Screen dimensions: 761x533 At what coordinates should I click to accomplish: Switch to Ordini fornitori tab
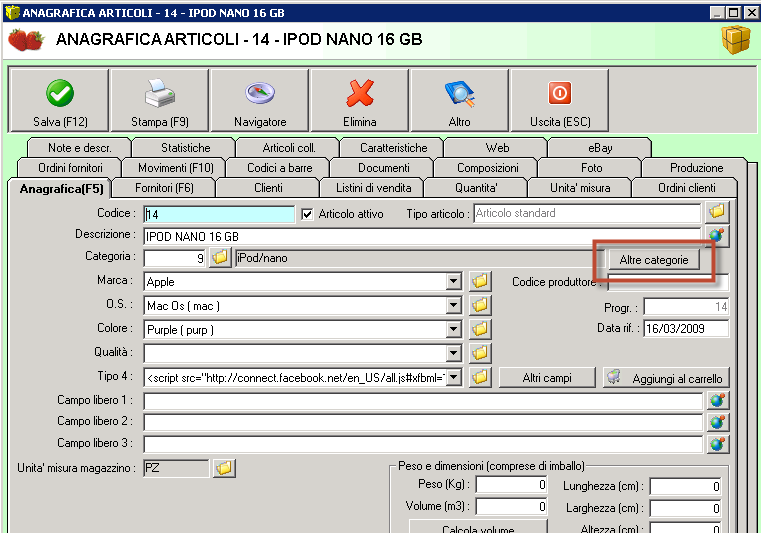click(x=70, y=168)
